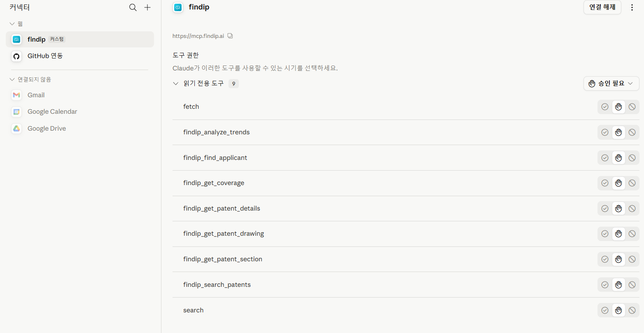Select Gmail connector
644x333 pixels.
click(x=80, y=95)
